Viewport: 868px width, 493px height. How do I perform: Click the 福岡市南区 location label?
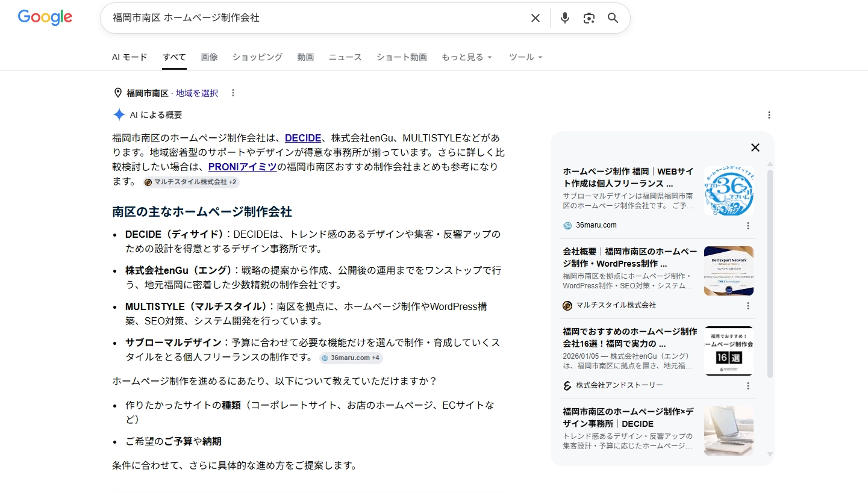point(148,93)
